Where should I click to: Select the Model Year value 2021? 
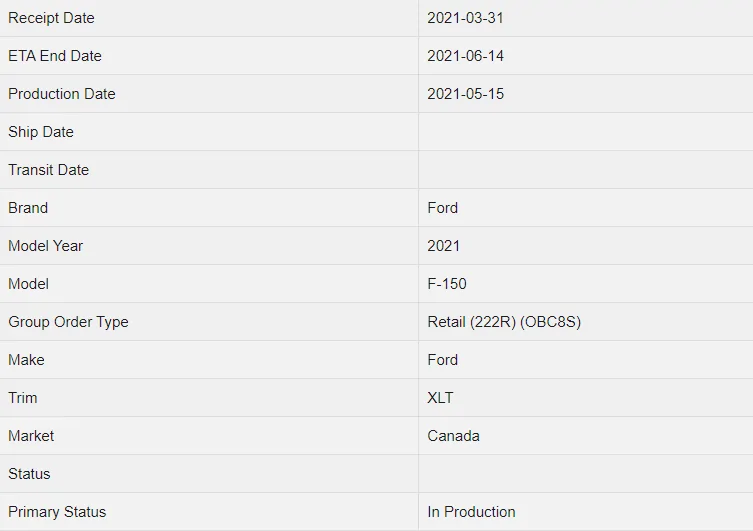[443, 246]
